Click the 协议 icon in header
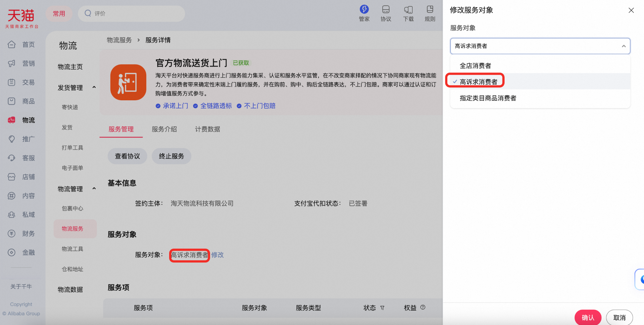 coord(386,9)
